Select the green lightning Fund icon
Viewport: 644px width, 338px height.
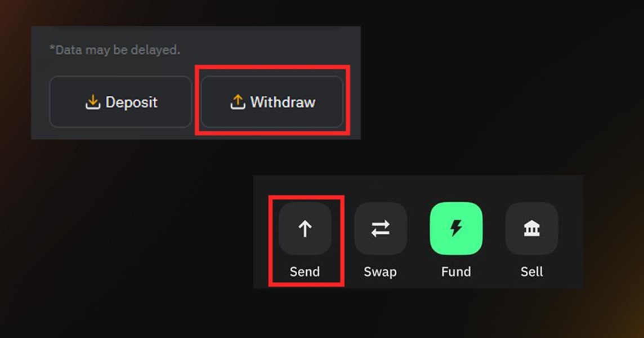pyautogui.click(x=456, y=228)
